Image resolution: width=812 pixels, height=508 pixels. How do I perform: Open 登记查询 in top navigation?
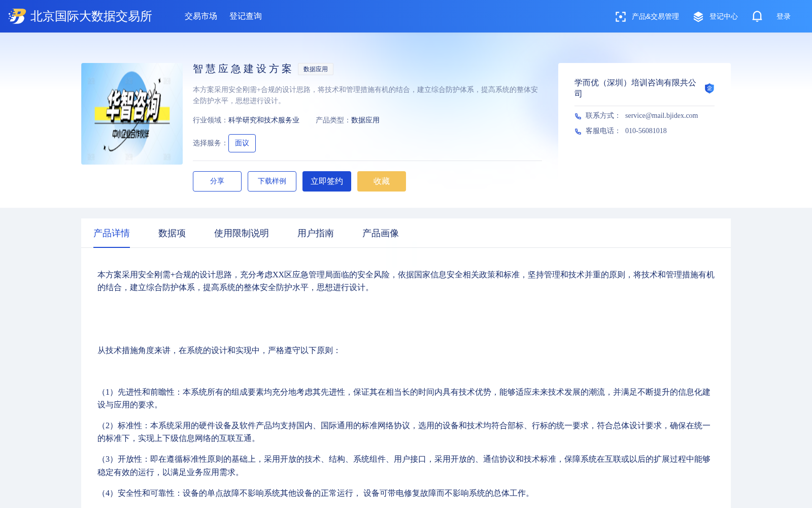246,16
